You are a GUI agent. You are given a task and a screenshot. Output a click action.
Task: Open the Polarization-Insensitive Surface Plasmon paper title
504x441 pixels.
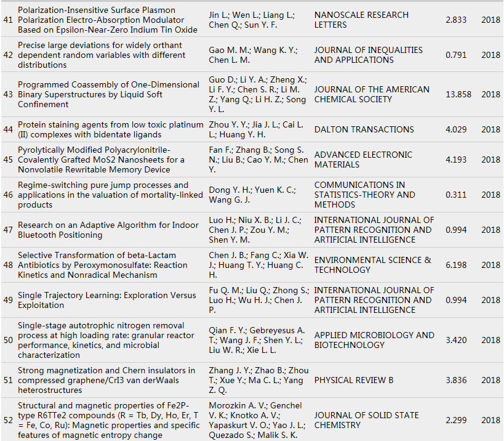click(108, 20)
